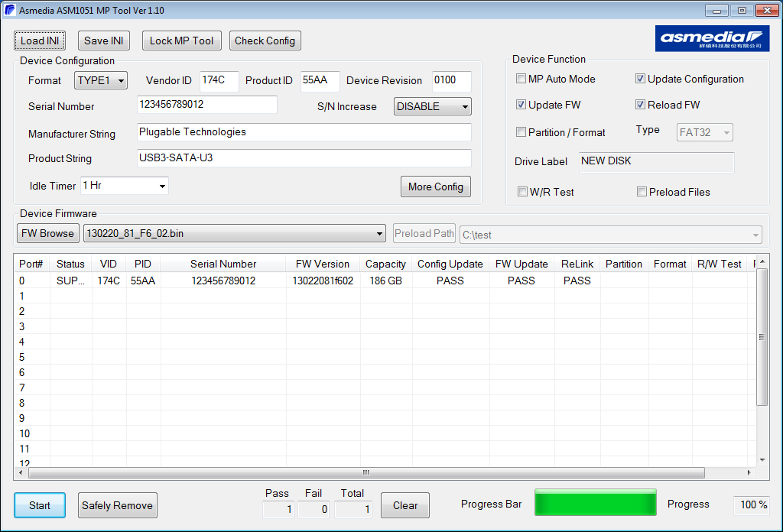Image resolution: width=783 pixels, height=532 pixels.
Task: Uncheck Update Configuration
Action: [640, 78]
